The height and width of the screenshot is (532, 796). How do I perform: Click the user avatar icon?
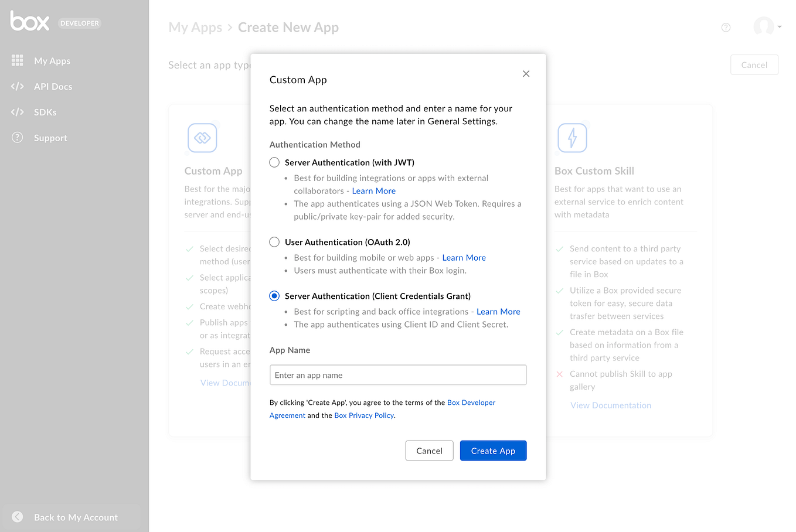(763, 26)
